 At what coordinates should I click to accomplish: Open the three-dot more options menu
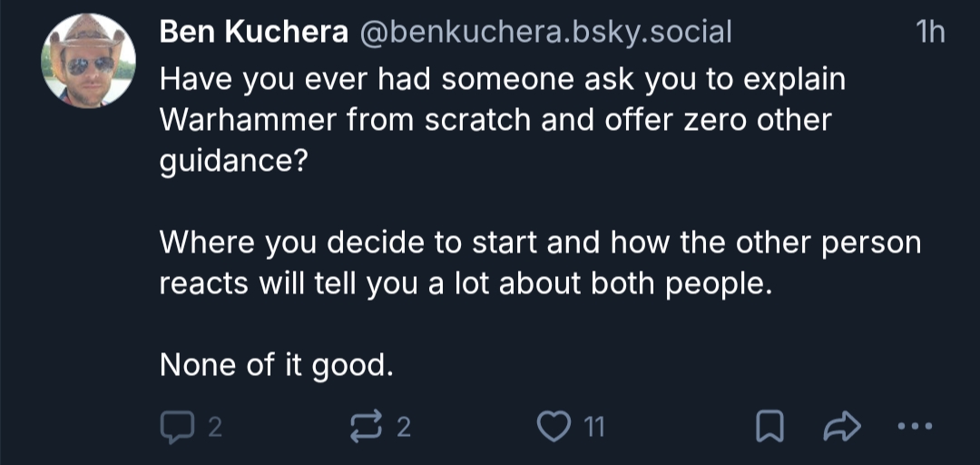[x=914, y=426]
